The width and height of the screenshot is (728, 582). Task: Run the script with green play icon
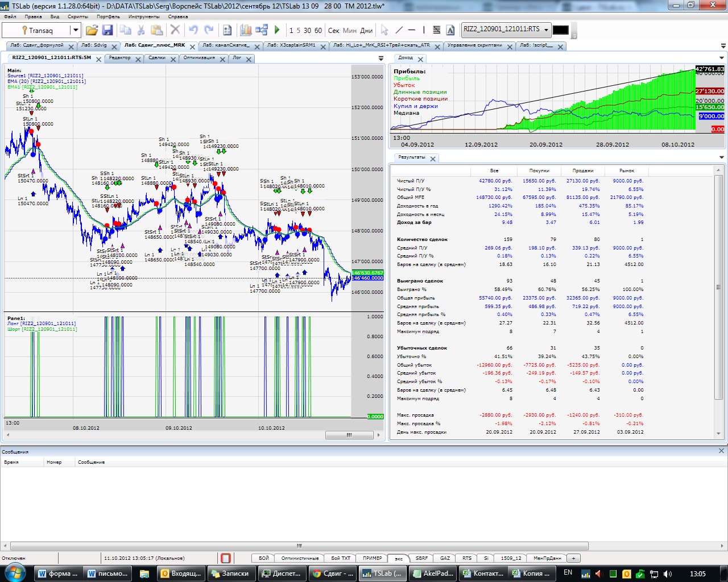coord(277,30)
